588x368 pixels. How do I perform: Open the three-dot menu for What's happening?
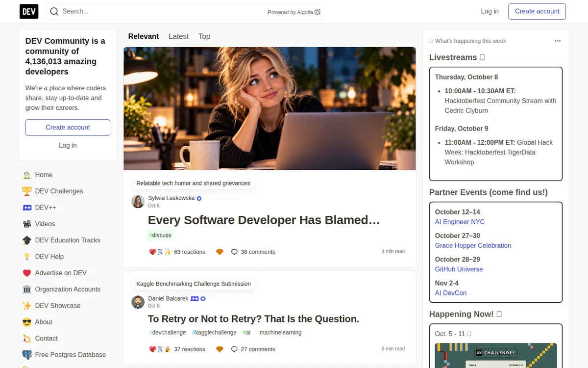[558, 41]
